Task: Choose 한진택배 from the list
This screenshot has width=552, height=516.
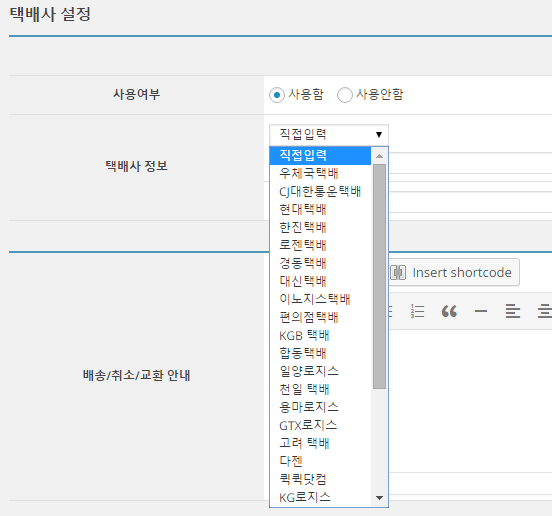Action: pos(320,227)
